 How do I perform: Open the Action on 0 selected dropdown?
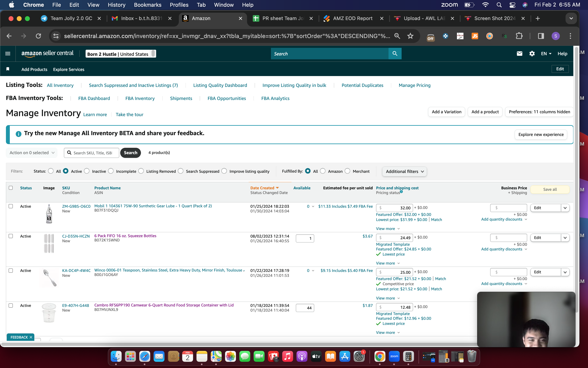point(32,153)
